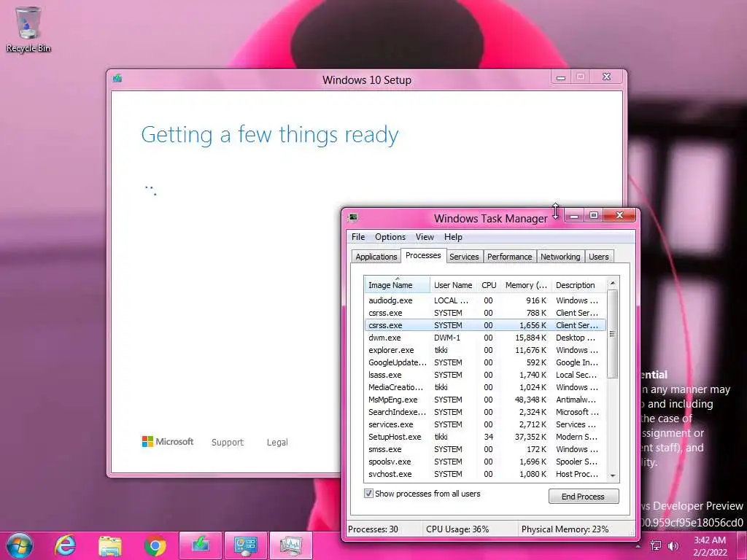Click the Processes: 30 status entry
Viewport: 747px width, 560px height.
[373, 529]
